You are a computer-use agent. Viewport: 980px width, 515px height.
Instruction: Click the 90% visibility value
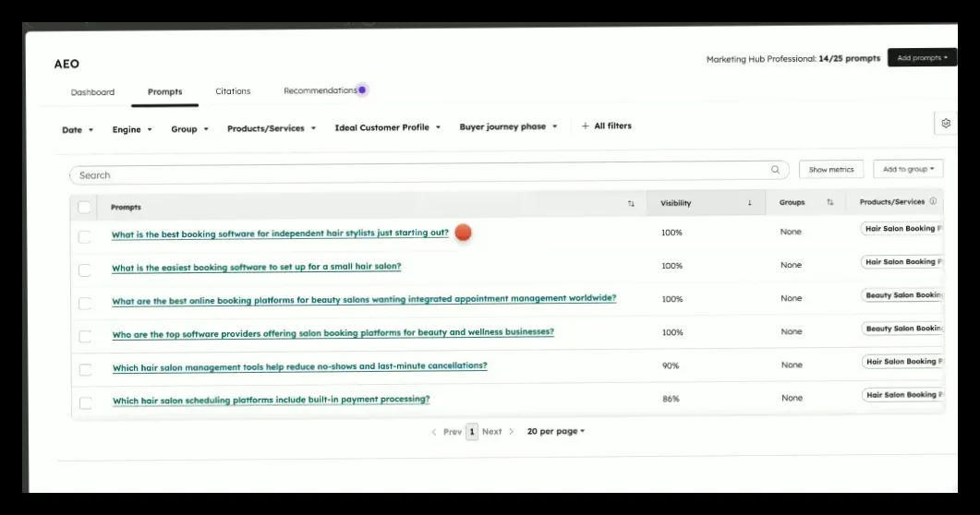pos(671,365)
